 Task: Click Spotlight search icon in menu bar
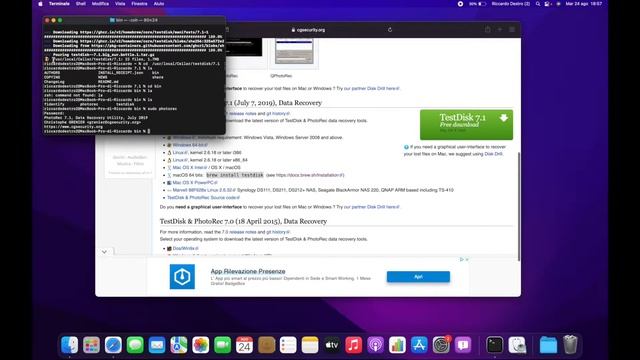(x=538, y=4)
